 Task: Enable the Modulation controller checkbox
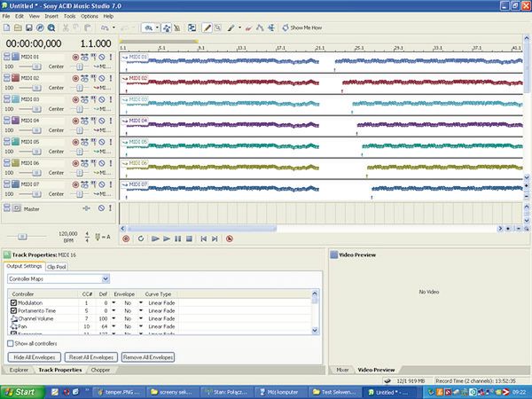(x=13, y=302)
